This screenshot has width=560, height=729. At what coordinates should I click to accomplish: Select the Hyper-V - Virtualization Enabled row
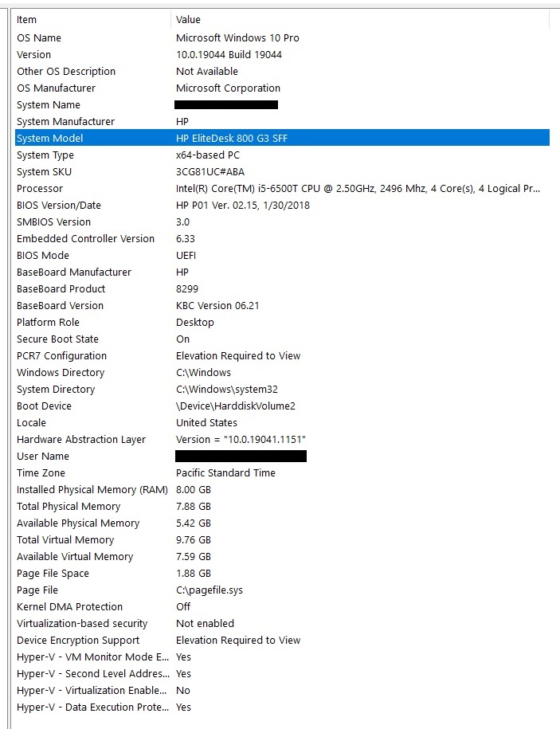pyautogui.click(x=282, y=691)
